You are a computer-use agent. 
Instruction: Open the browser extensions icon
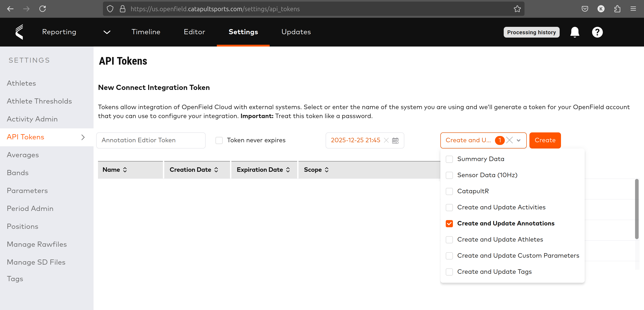[617, 9]
